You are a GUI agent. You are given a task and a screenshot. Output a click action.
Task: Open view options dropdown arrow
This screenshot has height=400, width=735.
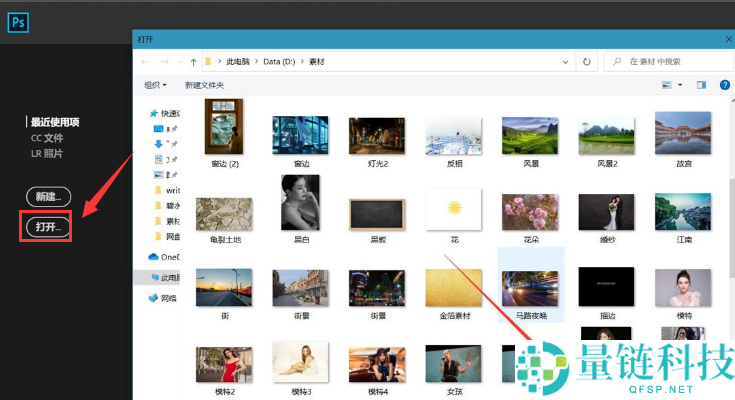(680, 85)
